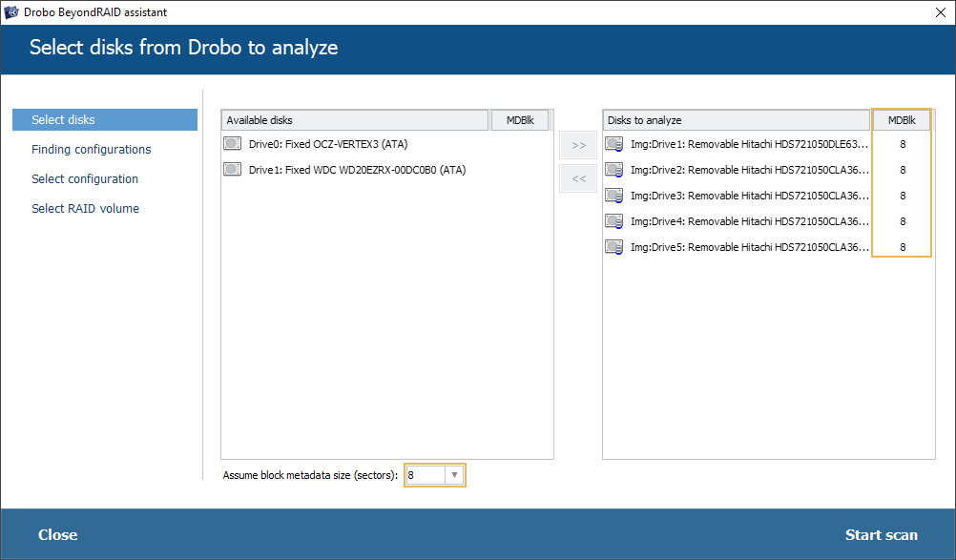Click the block metadata size input field
Viewport: 956px width, 560px height.
pos(425,475)
